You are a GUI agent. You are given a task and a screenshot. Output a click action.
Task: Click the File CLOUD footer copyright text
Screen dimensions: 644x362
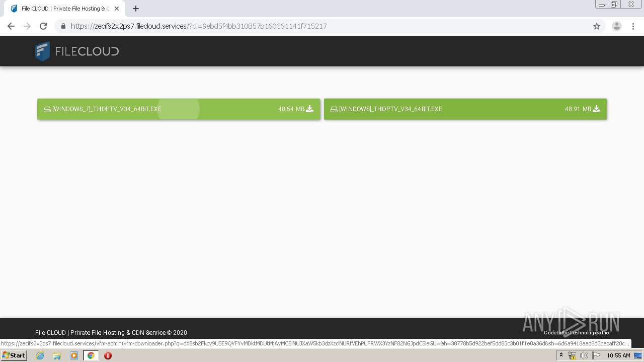(x=111, y=333)
